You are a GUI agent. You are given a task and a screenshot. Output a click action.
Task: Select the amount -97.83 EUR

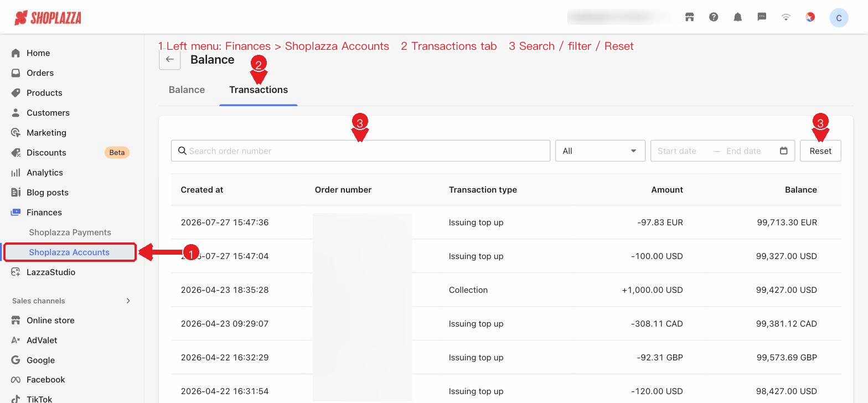660,223
